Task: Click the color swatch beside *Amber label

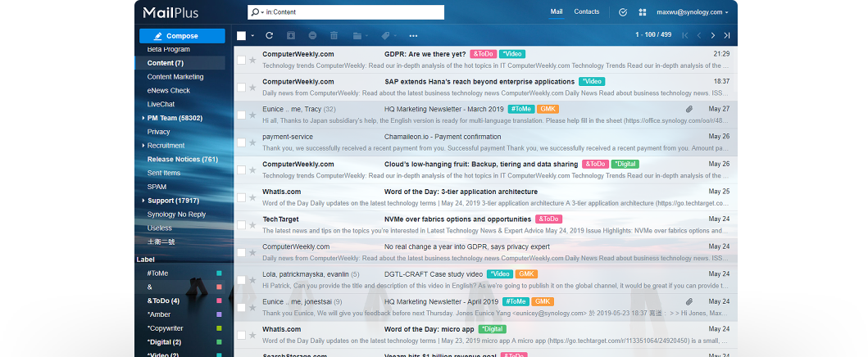Action: click(219, 314)
